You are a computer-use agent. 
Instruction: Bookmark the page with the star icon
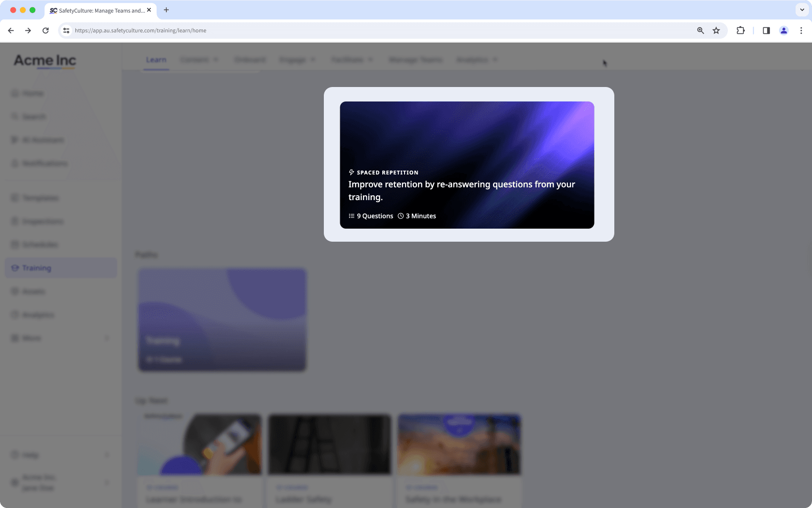(716, 30)
